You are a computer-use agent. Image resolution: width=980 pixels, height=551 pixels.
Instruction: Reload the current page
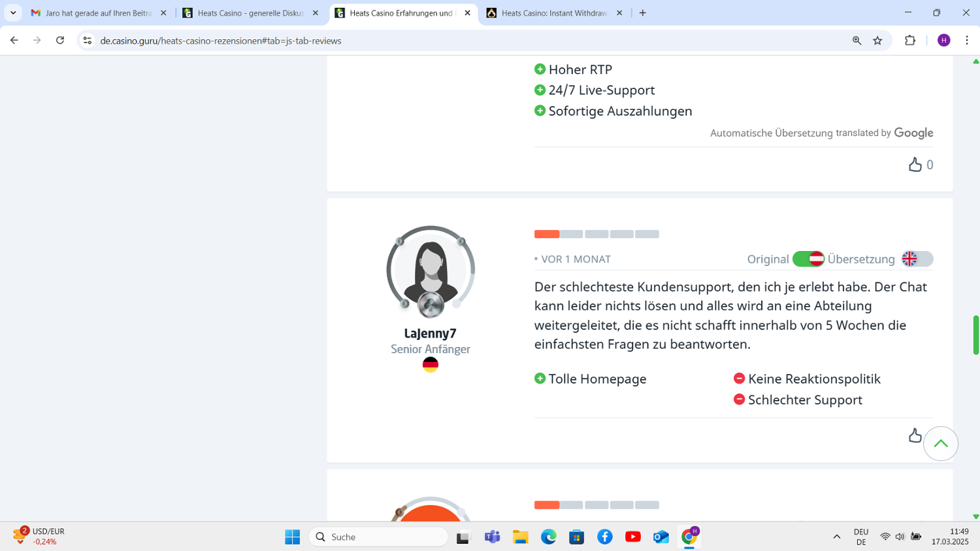pyautogui.click(x=60, y=41)
